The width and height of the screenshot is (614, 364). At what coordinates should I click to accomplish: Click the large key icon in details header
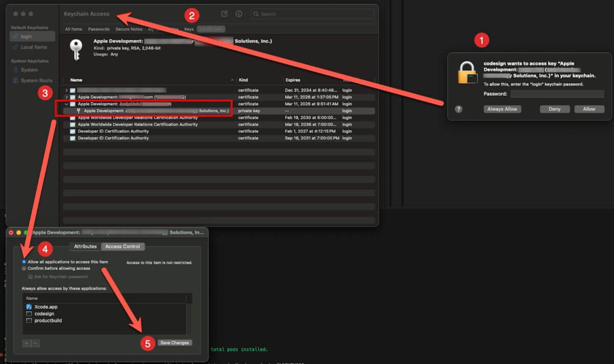pyautogui.click(x=76, y=50)
